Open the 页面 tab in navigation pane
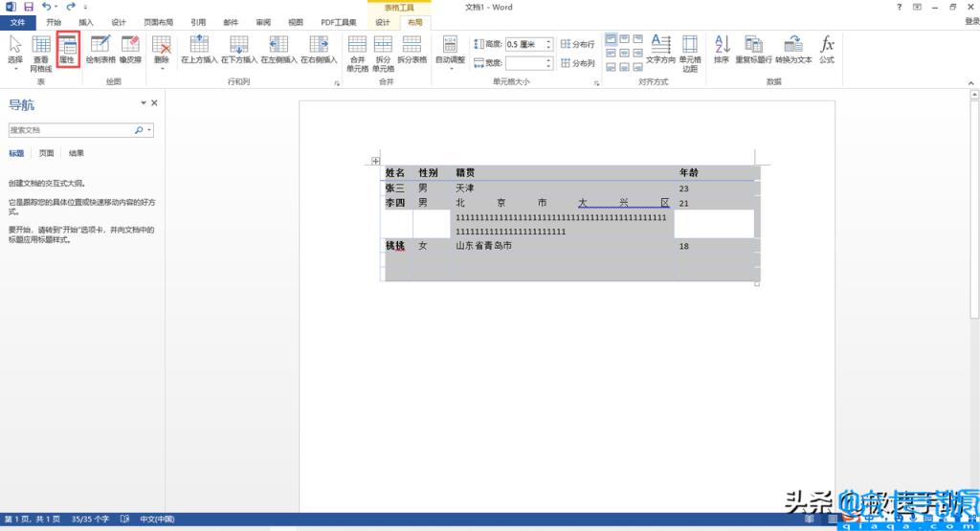The width and height of the screenshot is (980, 531). (x=46, y=153)
